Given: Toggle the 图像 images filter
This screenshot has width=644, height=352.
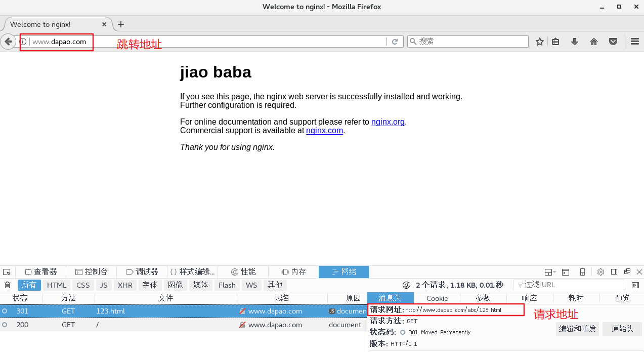Looking at the screenshot, I should tap(176, 285).
